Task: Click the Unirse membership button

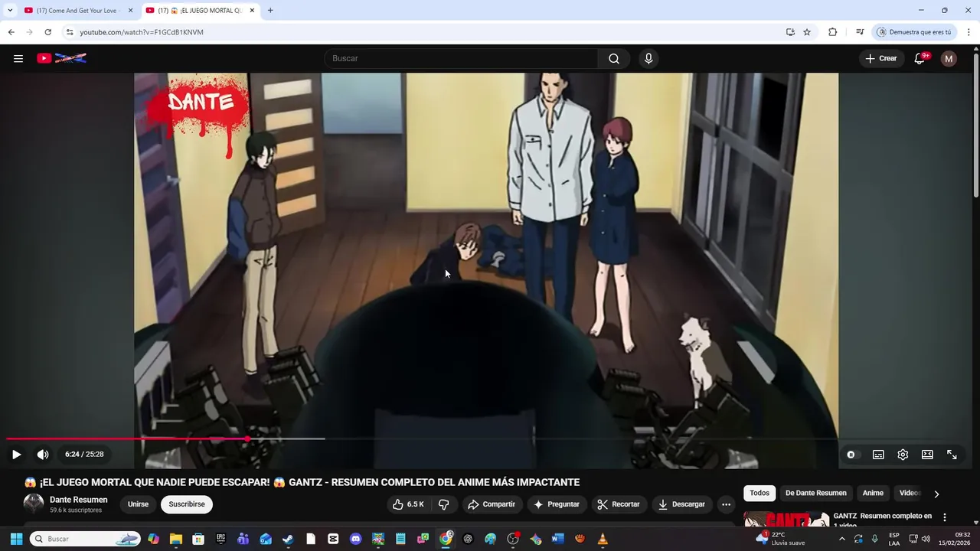Action: (x=138, y=504)
